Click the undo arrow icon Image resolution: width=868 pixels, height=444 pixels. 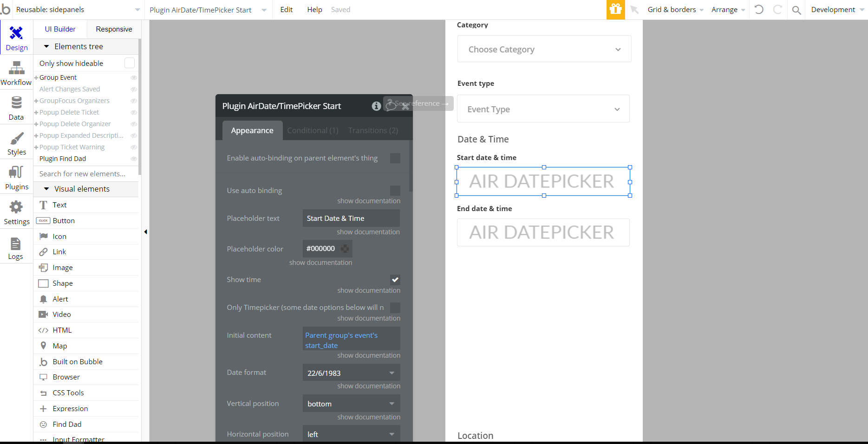[x=759, y=10]
